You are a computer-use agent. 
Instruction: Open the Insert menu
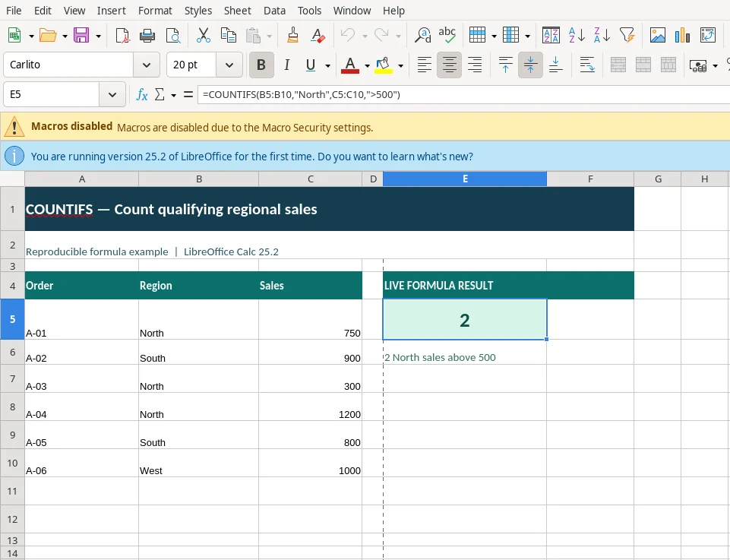tap(111, 10)
